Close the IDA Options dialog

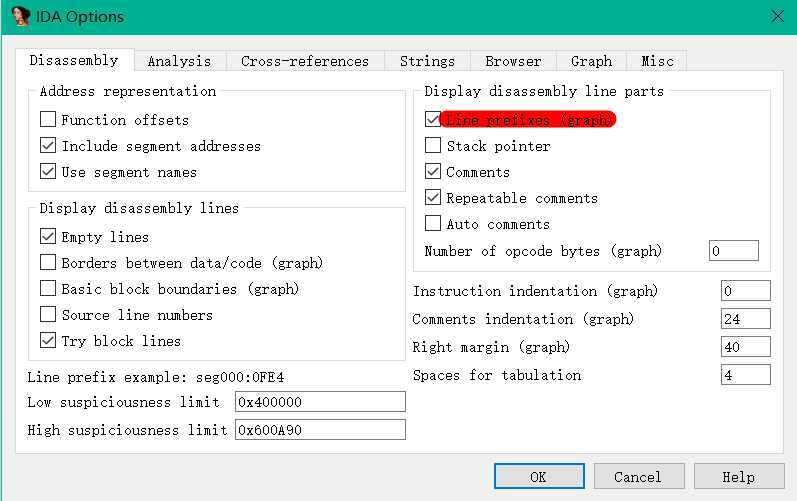coord(777,16)
